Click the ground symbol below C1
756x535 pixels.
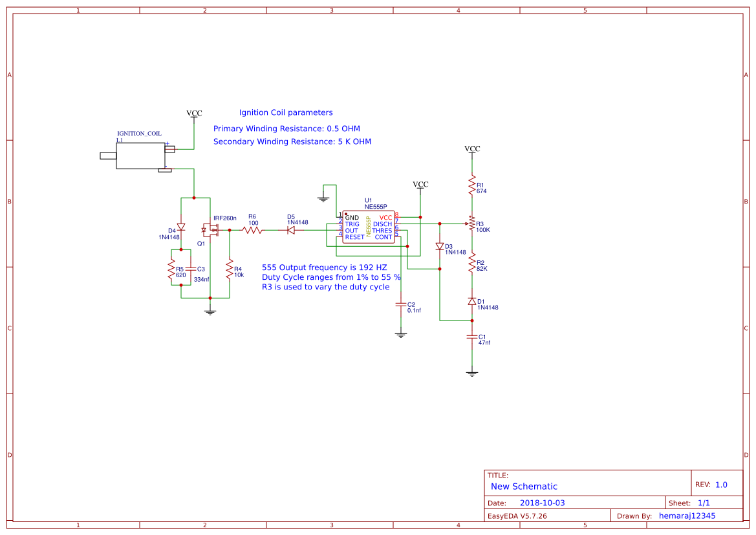[472, 373]
